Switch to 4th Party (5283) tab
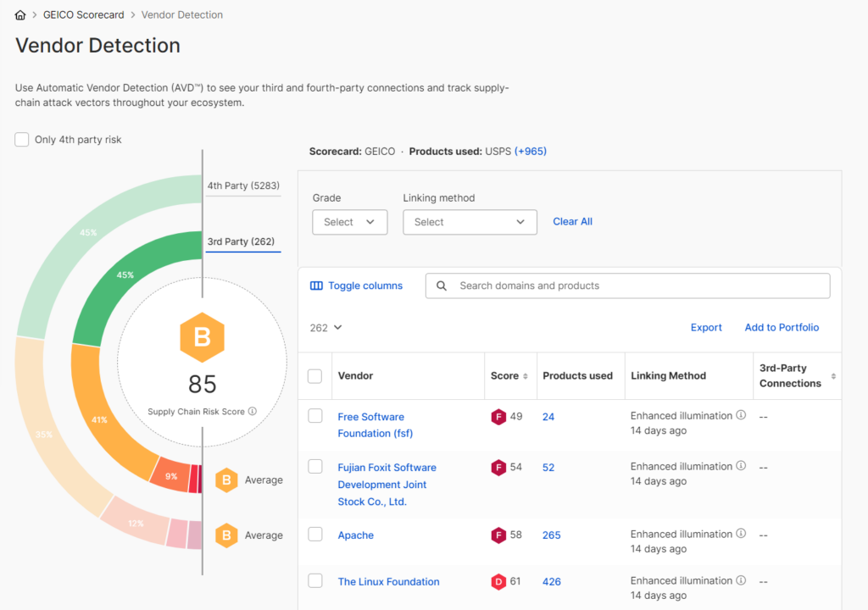This screenshot has height=610, width=868. pos(243,186)
